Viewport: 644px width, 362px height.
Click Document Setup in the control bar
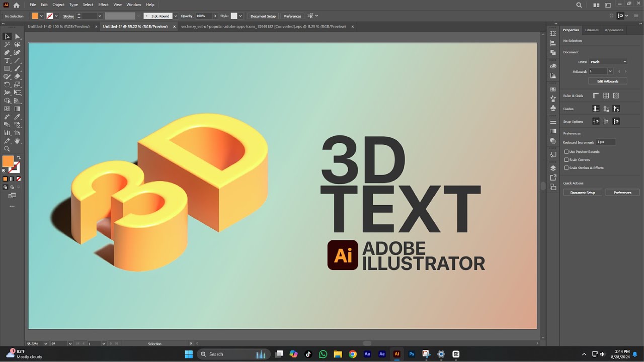pos(263,16)
